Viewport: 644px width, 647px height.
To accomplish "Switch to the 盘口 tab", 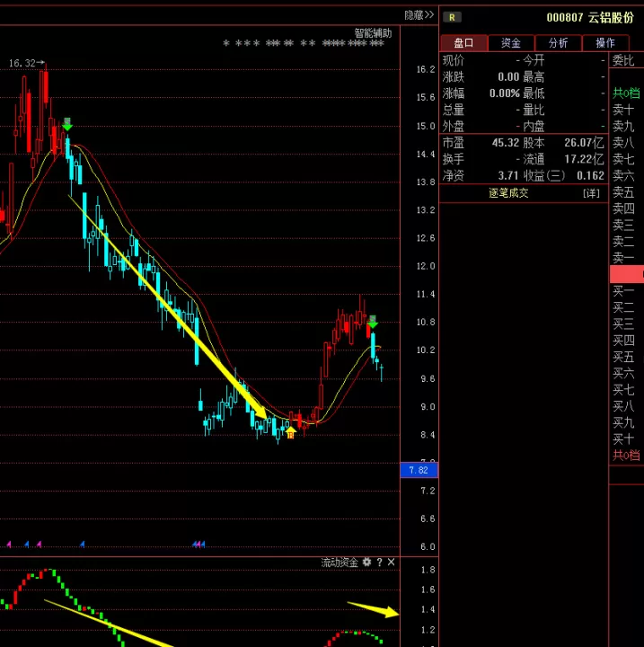I will tap(464, 43).
